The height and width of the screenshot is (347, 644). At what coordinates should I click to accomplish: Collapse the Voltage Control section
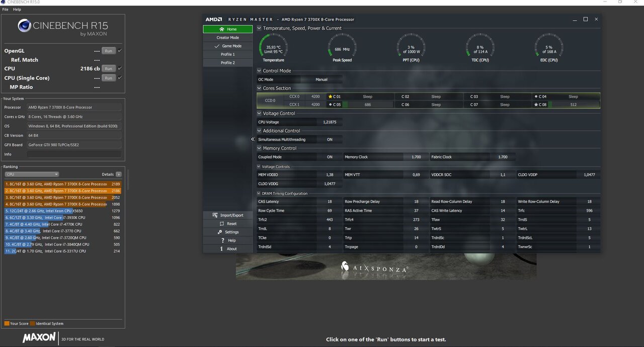(x=259, y=113)
